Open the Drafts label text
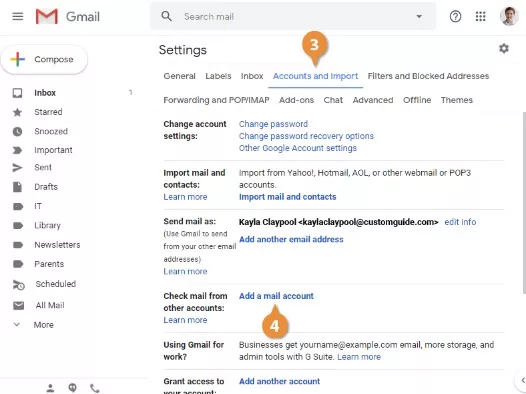Viewport: 526px width, 394px height. pos(46,187)
